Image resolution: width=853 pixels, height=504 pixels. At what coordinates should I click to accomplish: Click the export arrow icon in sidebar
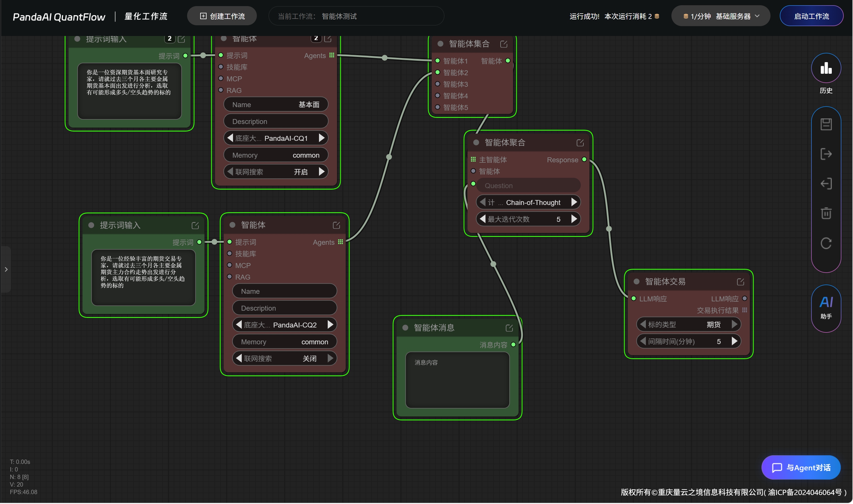point(826,154)
